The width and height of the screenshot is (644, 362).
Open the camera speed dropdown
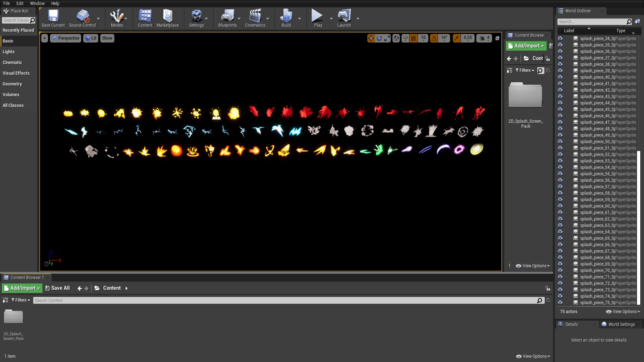pyautogui.click(x=484, y=38)
